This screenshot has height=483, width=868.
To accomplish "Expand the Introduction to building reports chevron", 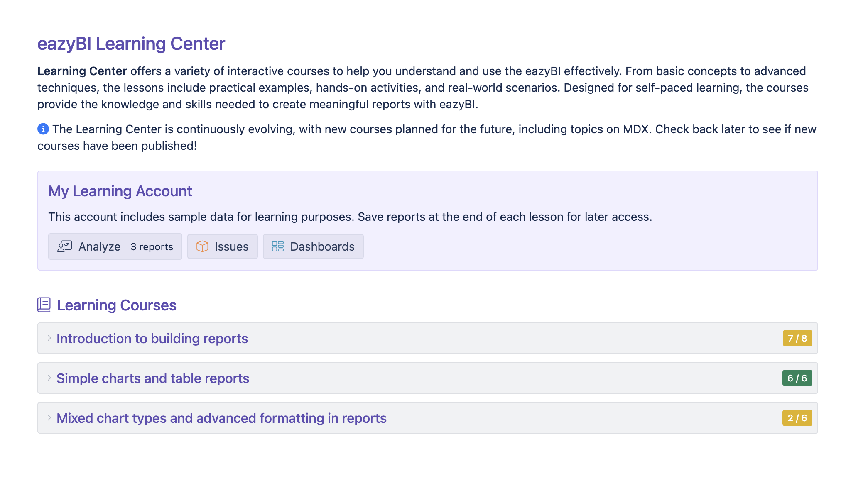I will pos(49,338).
